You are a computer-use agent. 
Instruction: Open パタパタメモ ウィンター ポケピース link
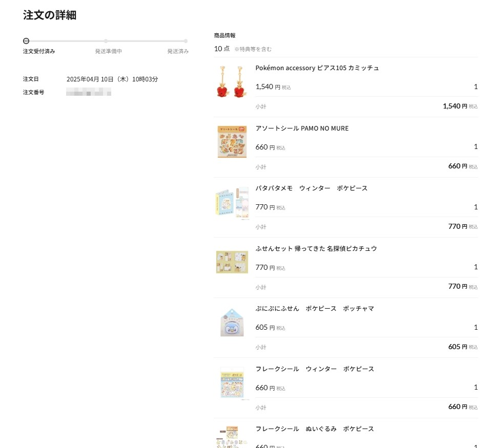[311, 188]
